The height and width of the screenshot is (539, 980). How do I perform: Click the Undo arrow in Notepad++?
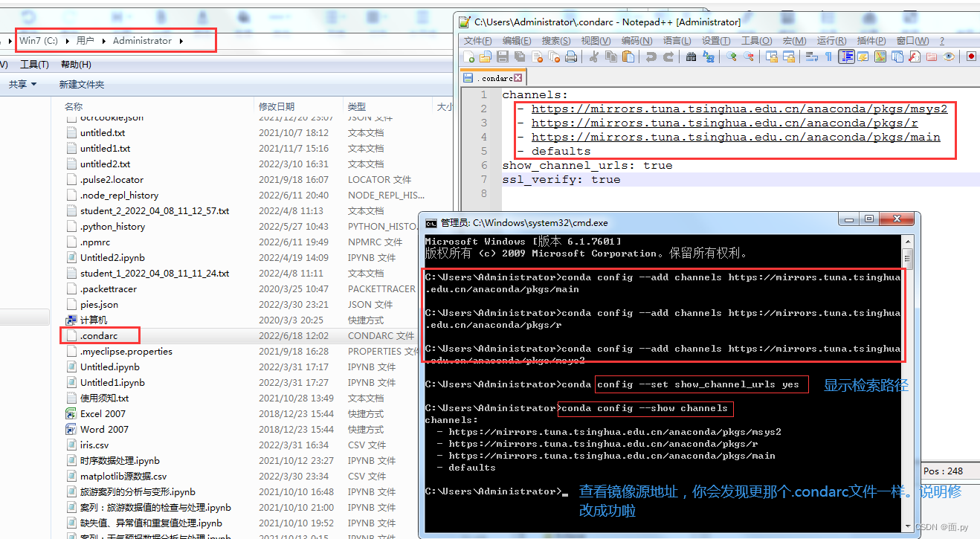(x=651, y=57)
